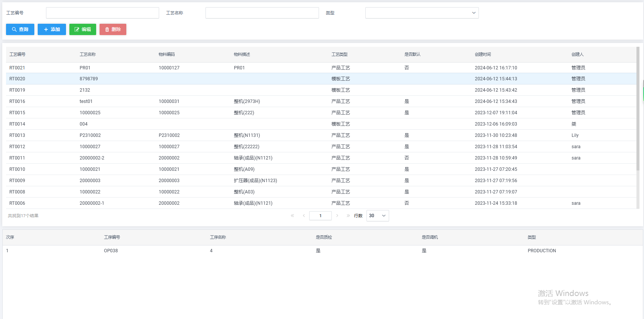Open the 类型 type dropdown

pyautogui.click(x=422, y=13)
